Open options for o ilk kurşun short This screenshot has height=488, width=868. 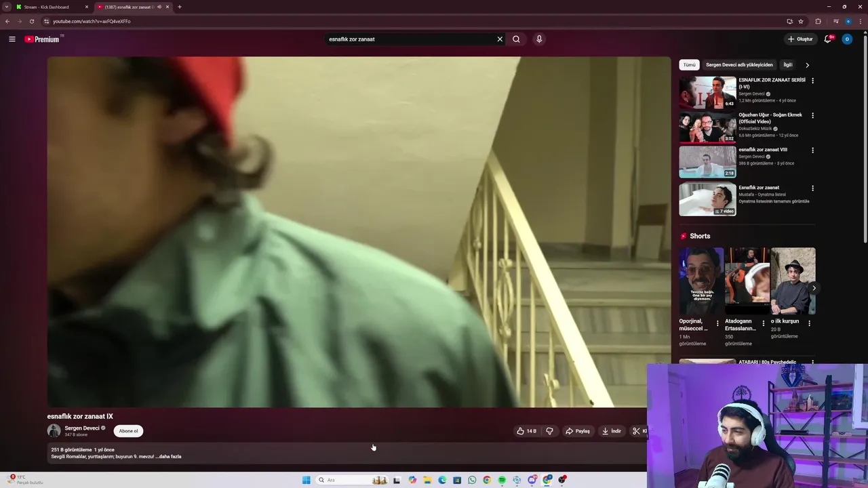(809, 323)
